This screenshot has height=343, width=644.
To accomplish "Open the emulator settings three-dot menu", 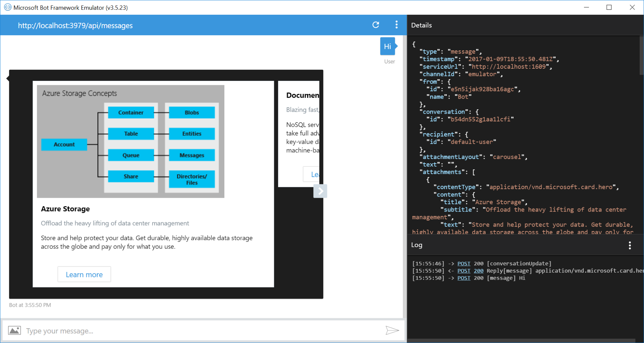I will click(x=396, y=25).
